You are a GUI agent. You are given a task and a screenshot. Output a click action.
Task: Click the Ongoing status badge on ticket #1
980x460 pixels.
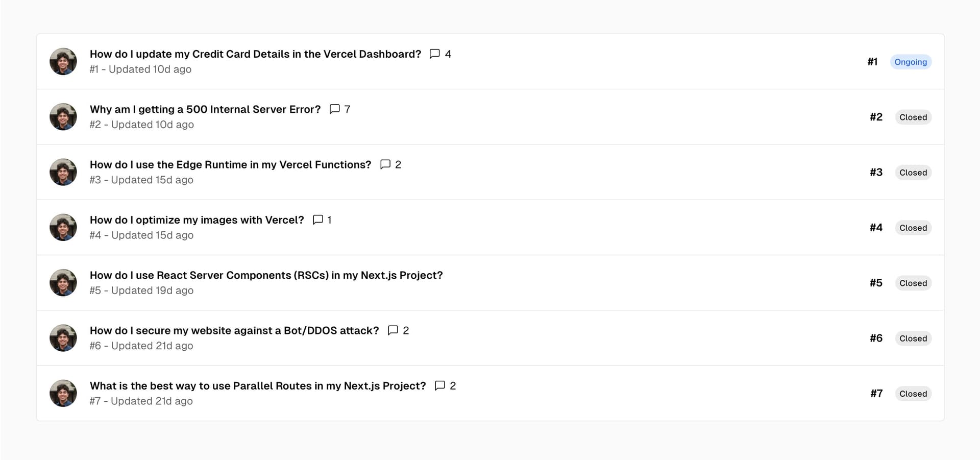click(910, 62)
